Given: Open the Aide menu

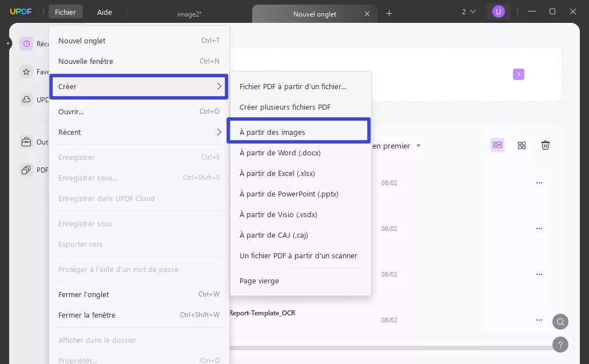Looking at the screenshot, I should point(104,12).
